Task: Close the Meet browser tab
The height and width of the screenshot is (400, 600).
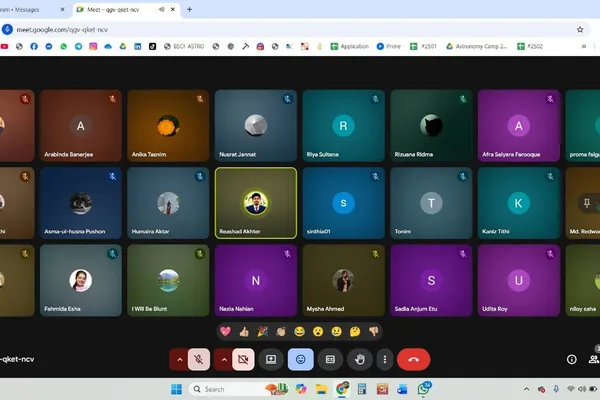Action: pyautogui.click(x=173, y=10)
